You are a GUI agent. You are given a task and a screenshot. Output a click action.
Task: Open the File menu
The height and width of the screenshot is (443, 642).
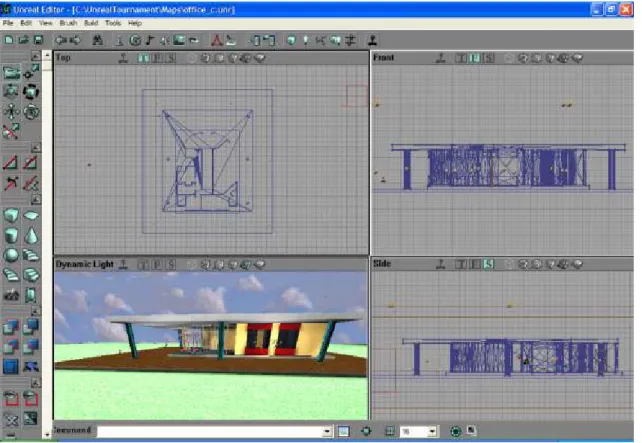point(8,23)
